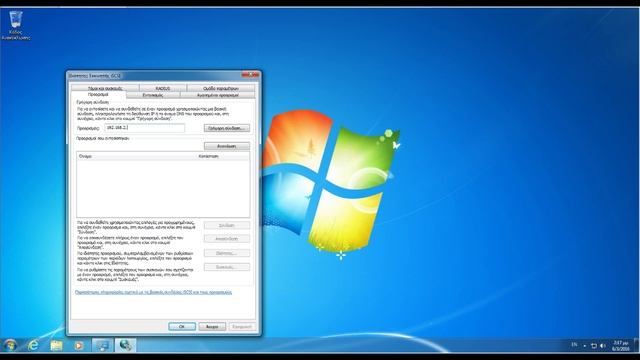Focus the target address field showing 192.168.2
This screenshot has height=360, width=640.
point(144,128)
